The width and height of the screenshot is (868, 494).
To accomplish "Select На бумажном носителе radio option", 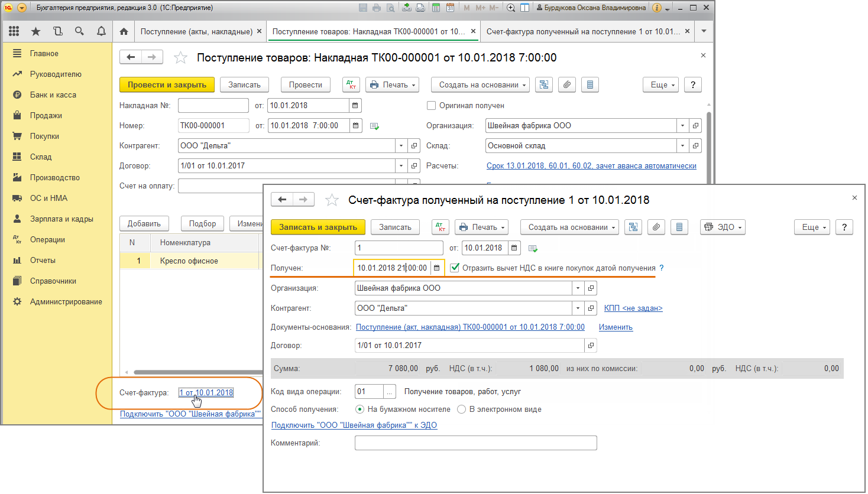I will point(359,409).
